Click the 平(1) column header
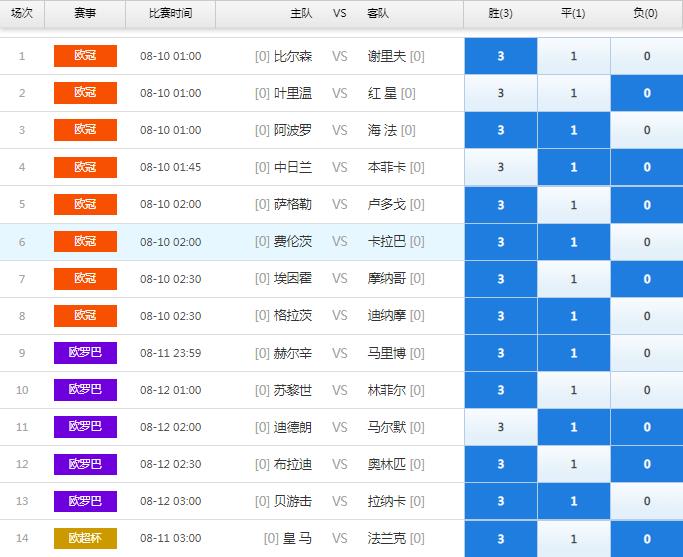This screenshot has height=557, width=683. pos(573,14)
